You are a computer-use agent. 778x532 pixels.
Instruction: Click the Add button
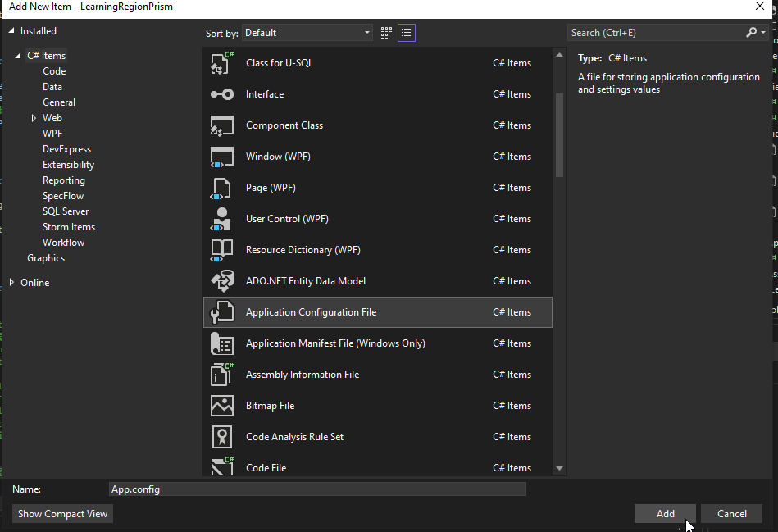pyautogui.click(x=665, y=514)
